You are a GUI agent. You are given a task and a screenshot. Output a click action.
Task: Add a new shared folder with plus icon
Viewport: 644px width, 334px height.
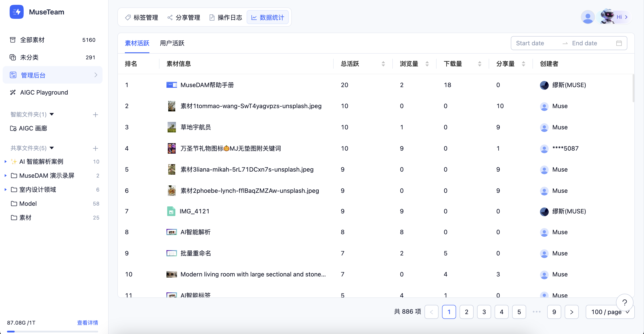click(95, 148)
